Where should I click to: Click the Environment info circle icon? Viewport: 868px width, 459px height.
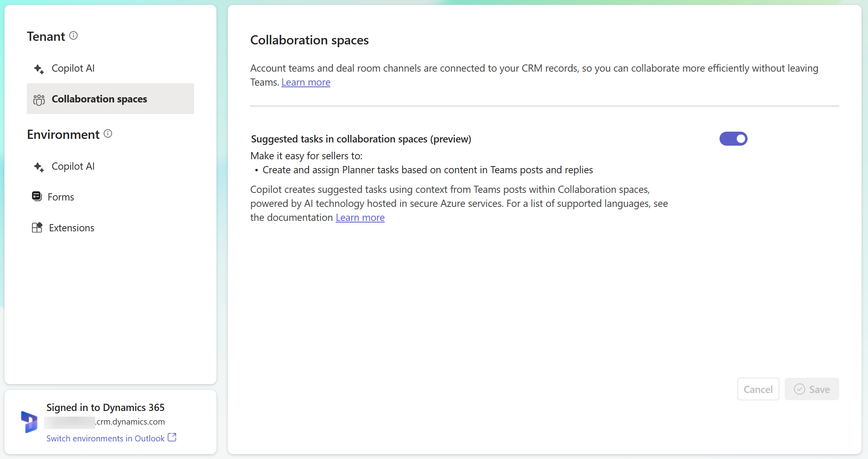click(107, 134)
